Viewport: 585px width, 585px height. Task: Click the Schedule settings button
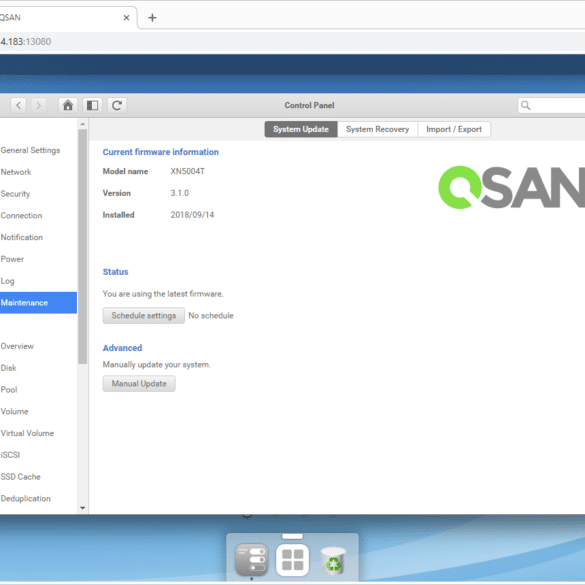pyautogui.click(x=144, y=316)
